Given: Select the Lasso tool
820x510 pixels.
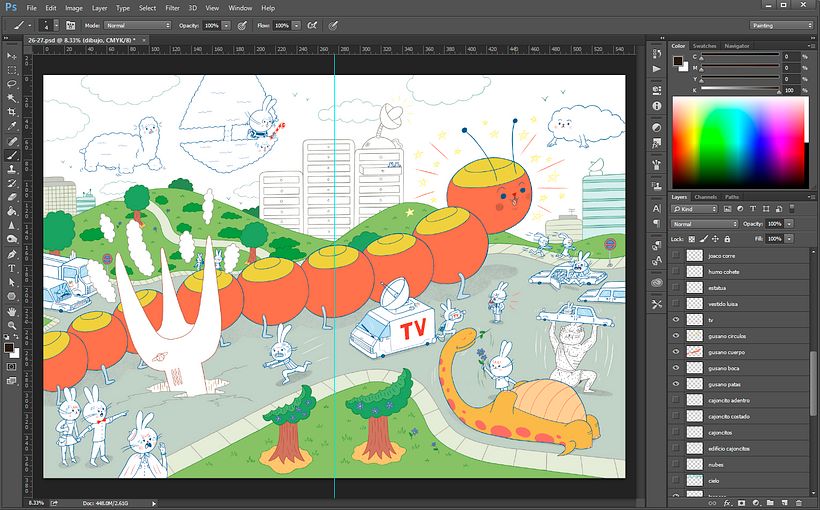Looking at the screenshot, I should [12, 84].
